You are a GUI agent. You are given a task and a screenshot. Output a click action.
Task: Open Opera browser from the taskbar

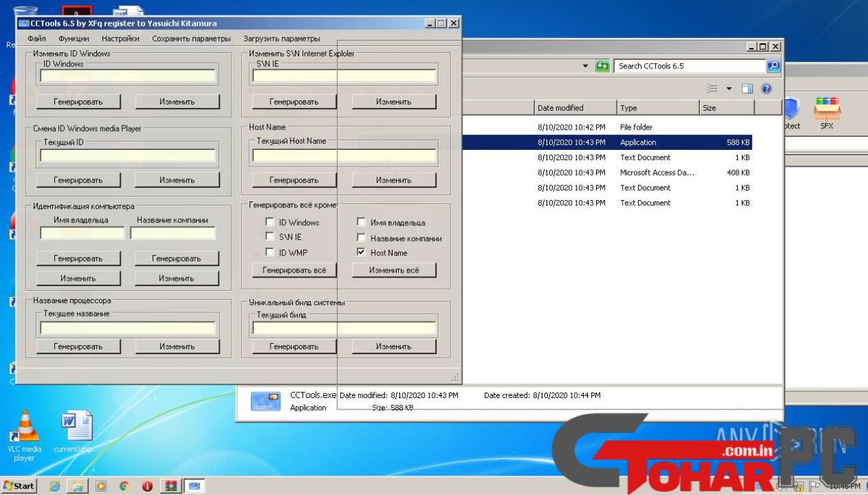pos(147,486)
